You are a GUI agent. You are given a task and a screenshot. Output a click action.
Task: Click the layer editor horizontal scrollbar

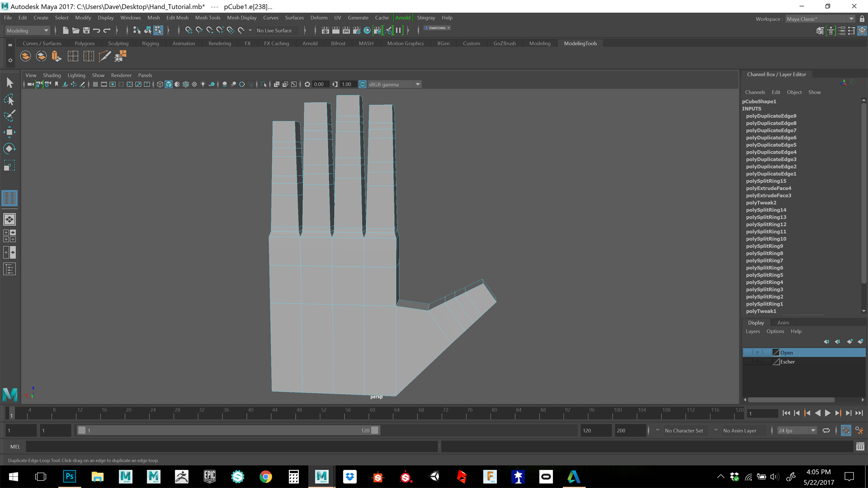pos(791,400)
